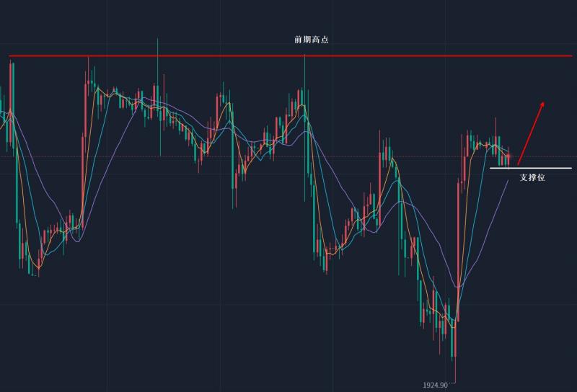
Task: Click the left end of white support line
Action: click(491, 169)
